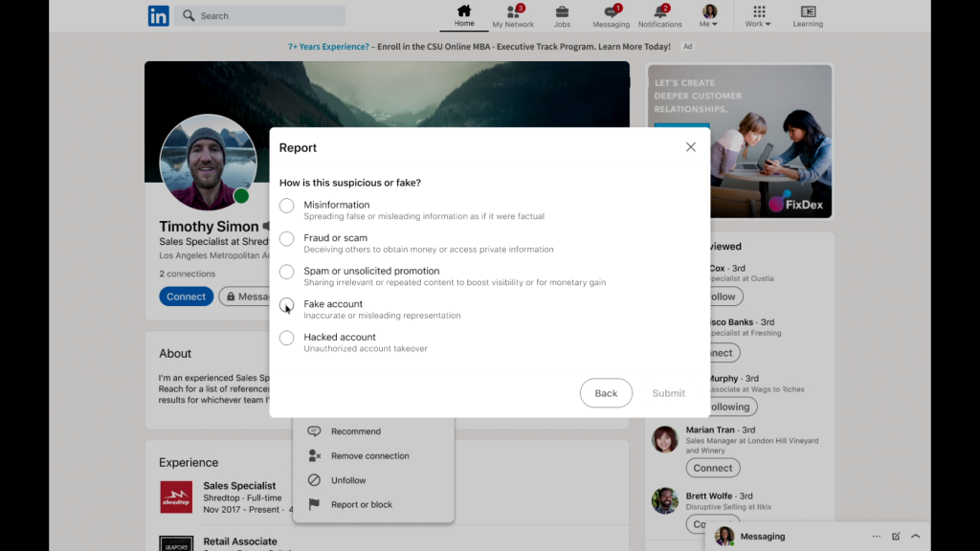Image resolution: width=980 pixels, height=551 pixels.
Task: Click Connect under Marian Tran
Action: point(712,468)
